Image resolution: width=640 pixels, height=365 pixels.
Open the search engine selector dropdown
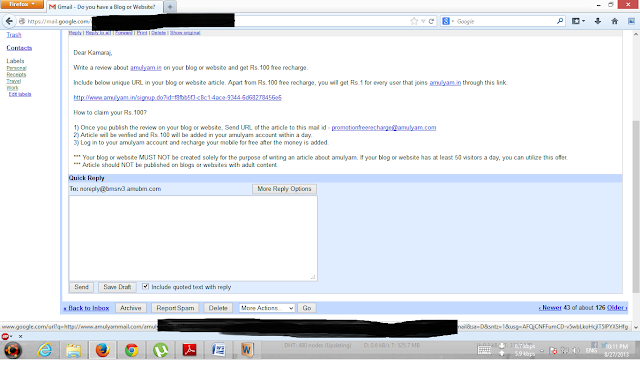[448, 21]
